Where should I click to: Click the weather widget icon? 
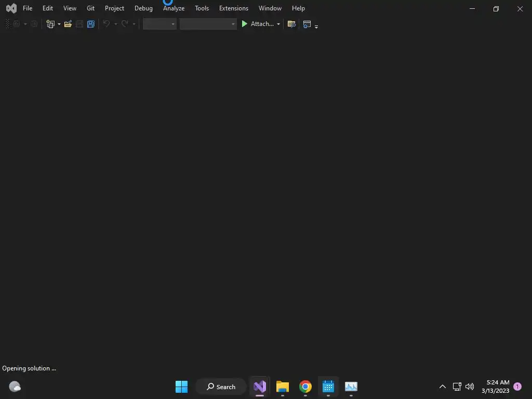(x=15, y=387)
